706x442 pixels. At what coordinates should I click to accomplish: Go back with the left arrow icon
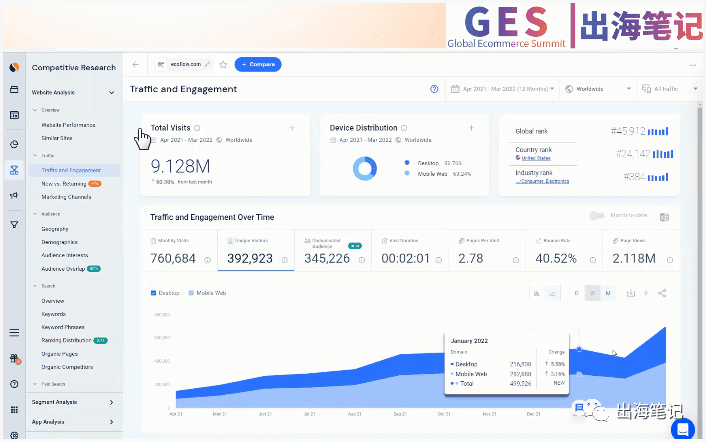tap(136, 64)
